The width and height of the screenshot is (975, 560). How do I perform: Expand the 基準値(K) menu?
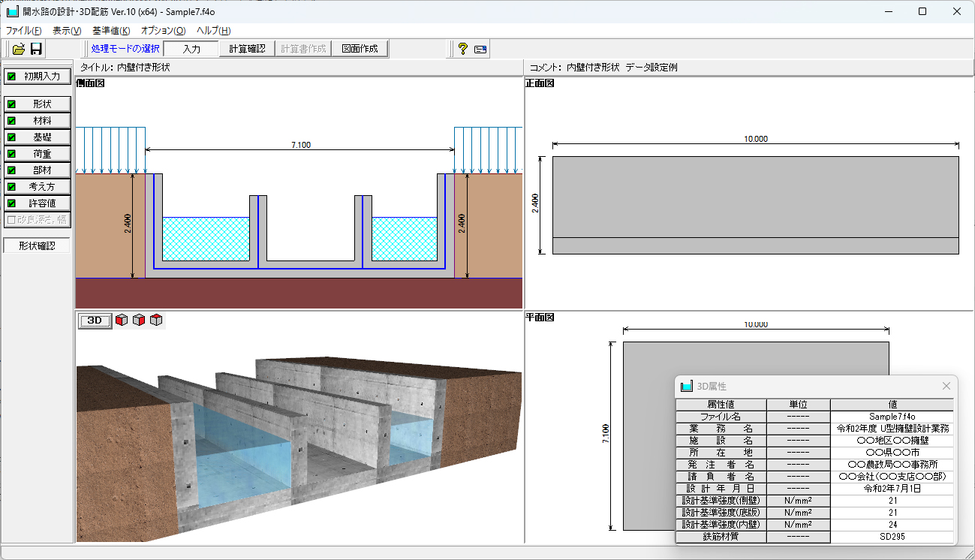pyautogui.click(x=111, y=31)
